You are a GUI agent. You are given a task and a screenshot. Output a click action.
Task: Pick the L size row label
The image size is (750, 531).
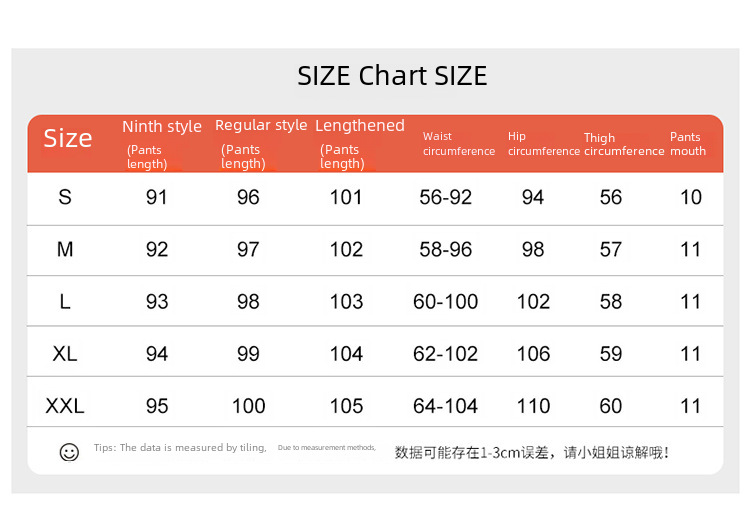pyautogui.click(x=65, y=301)
